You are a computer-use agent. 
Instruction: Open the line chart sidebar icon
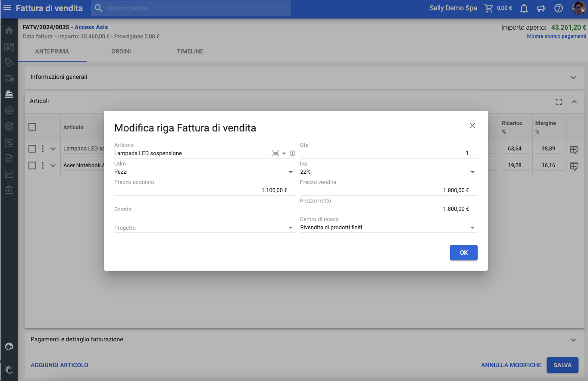(x=9, y=174)
